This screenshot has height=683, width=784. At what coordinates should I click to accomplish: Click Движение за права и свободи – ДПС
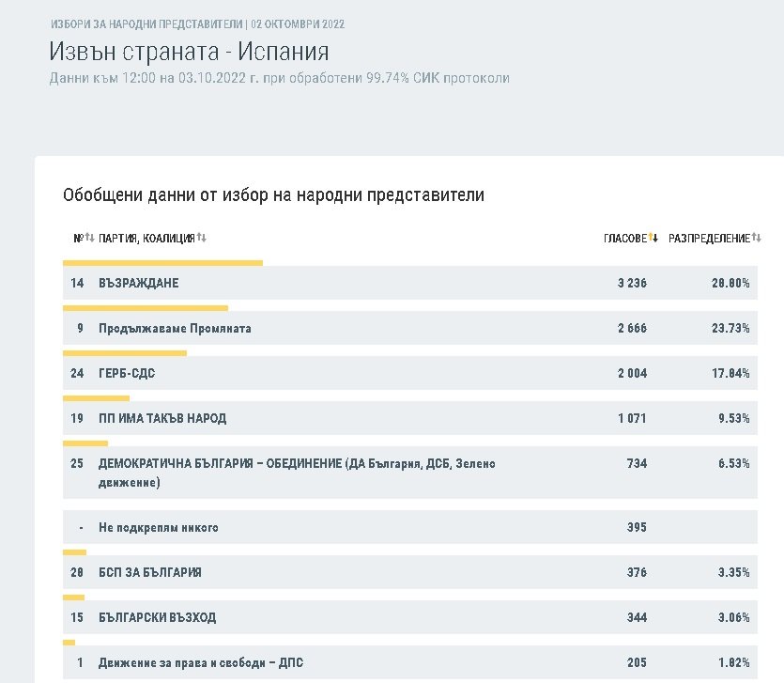(201, 662)
